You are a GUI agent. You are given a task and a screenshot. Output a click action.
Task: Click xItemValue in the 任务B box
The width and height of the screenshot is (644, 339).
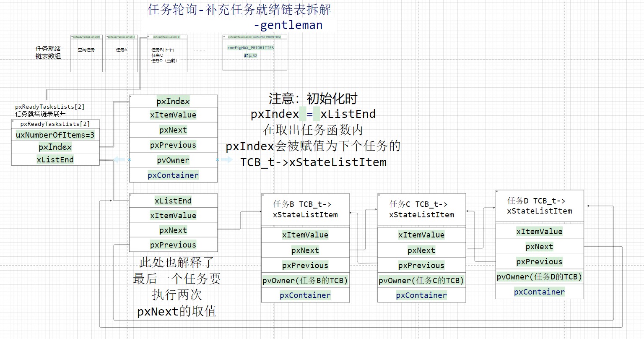[305, 235]
